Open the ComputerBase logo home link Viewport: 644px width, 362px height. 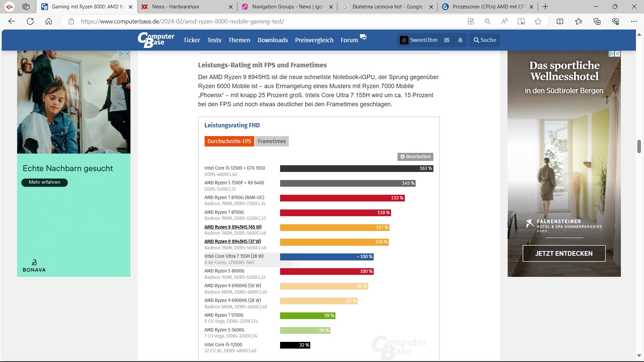pos(156,40)
